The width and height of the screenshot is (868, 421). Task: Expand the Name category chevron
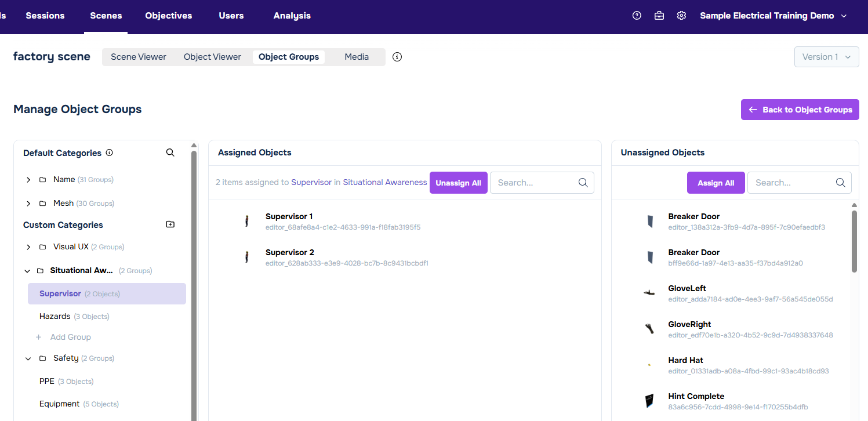click(28, 180)
